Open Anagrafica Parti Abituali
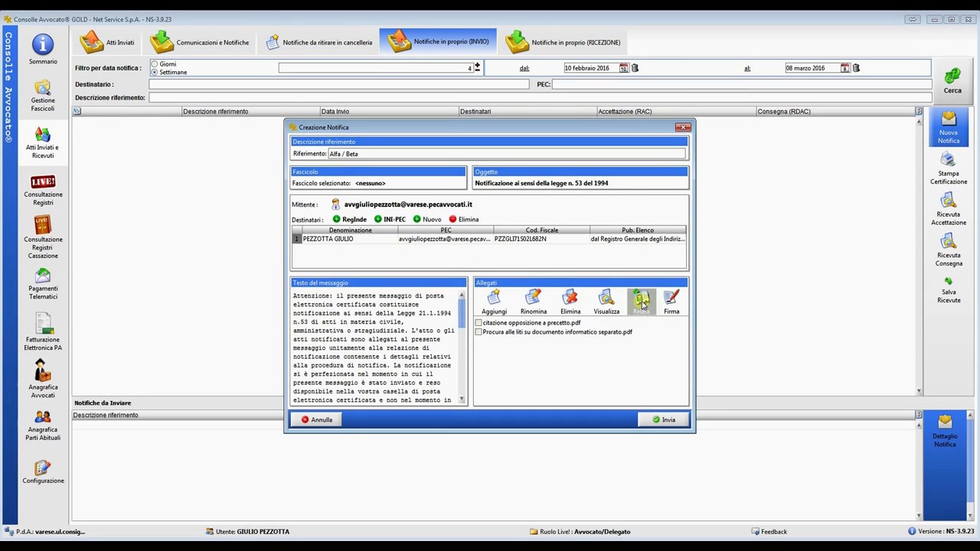Image resolution: width=980 pixels, height=551 pixels. 43,425
